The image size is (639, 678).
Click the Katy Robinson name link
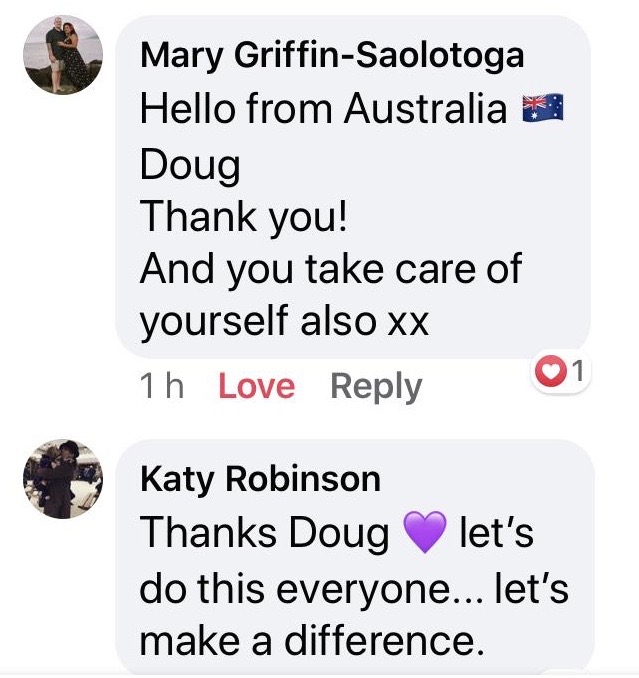(261, 479)
